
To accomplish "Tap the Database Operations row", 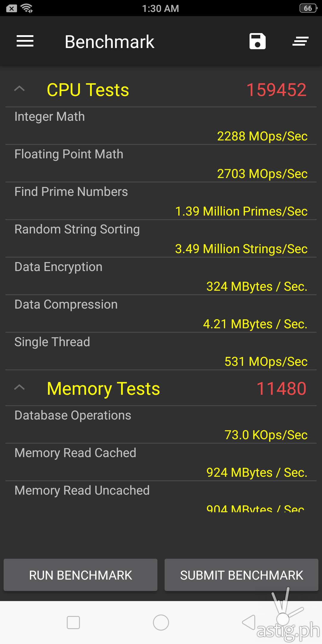I will (161, 425).
